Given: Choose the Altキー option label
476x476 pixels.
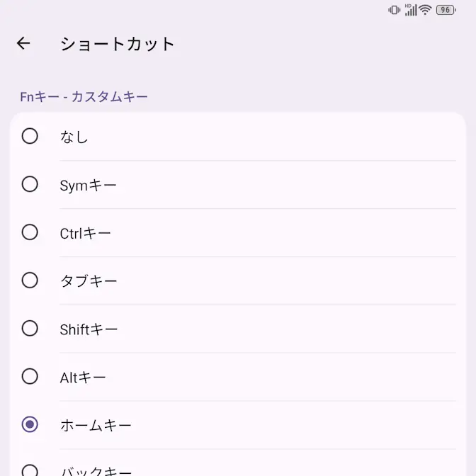Looking at the screenshot, I should [x=83, y=378].
